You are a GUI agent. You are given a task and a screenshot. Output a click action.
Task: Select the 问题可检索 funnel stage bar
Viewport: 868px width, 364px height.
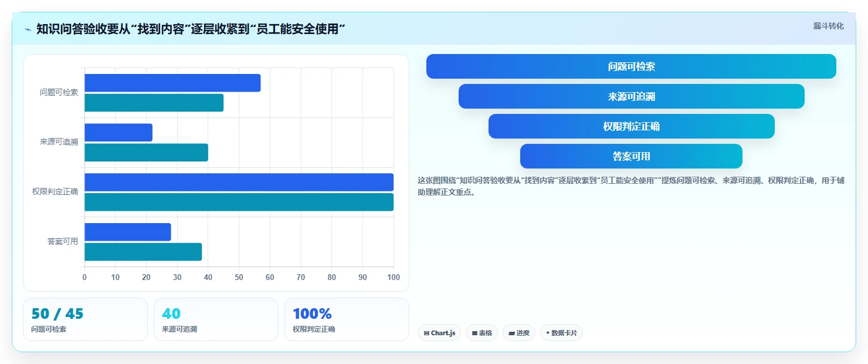click(x=631, y=66)
